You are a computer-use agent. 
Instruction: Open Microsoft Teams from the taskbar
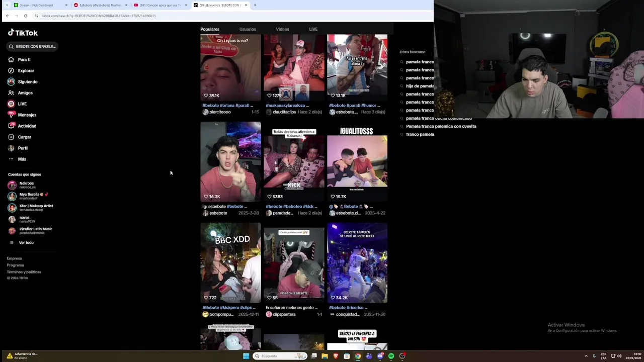tap(369, 356)
